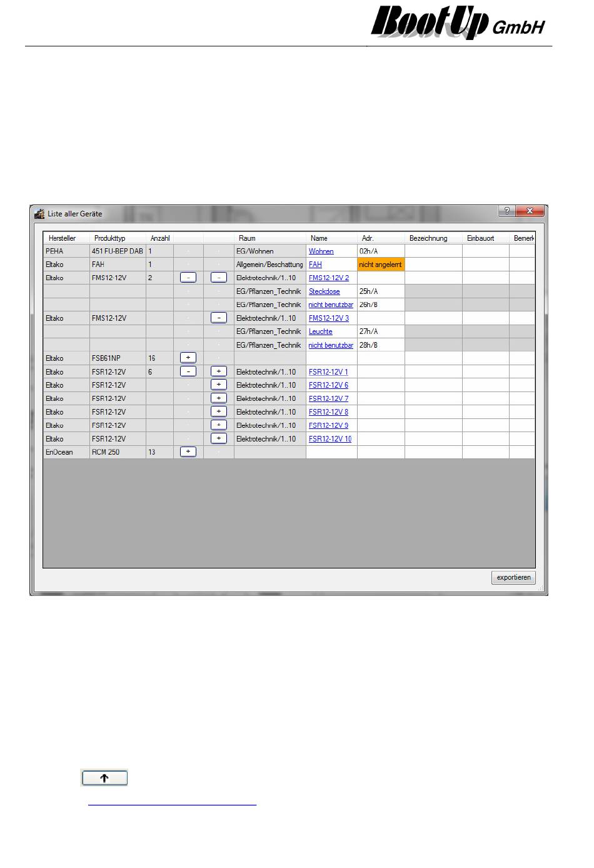
Task: Open nicht benutzbar link at address 28h/B
Action: (x=331, y=345)
